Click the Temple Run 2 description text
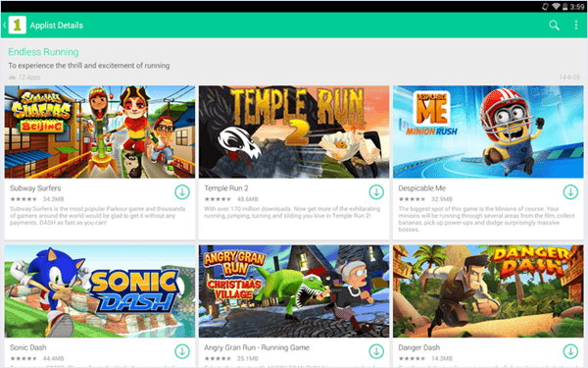The width and height of the screenshot is (588, 368). coord(292,212)
